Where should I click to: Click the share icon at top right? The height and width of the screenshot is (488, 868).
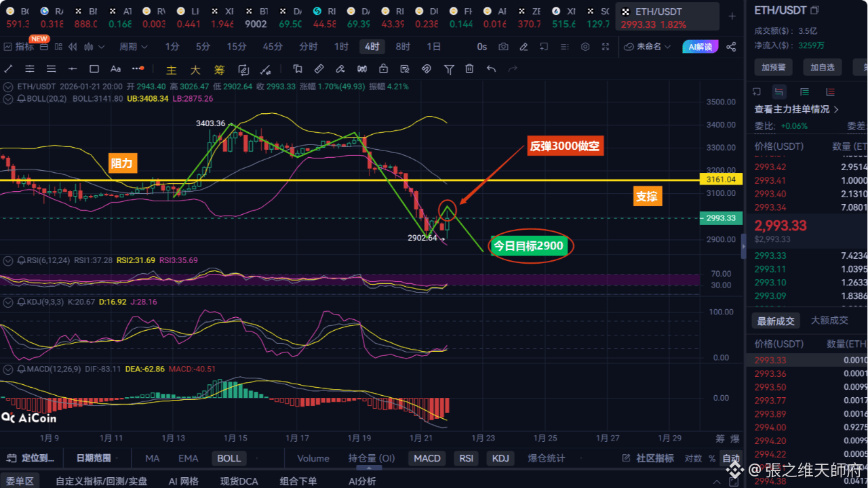(731, 47)
